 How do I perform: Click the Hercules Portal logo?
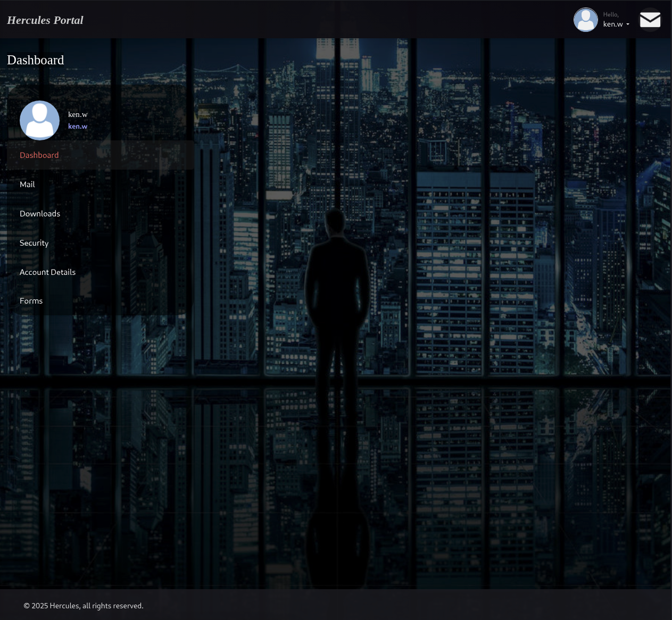[45, 20]
